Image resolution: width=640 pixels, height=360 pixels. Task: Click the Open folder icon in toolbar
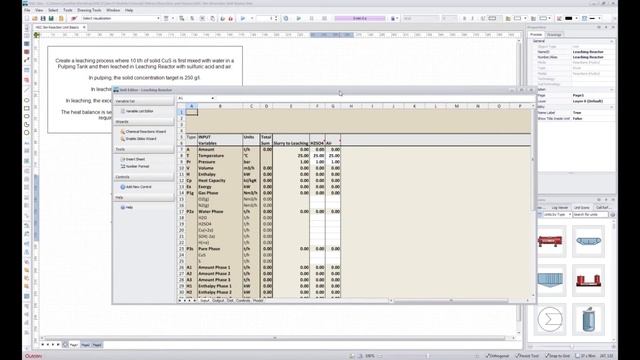point(35,18)
